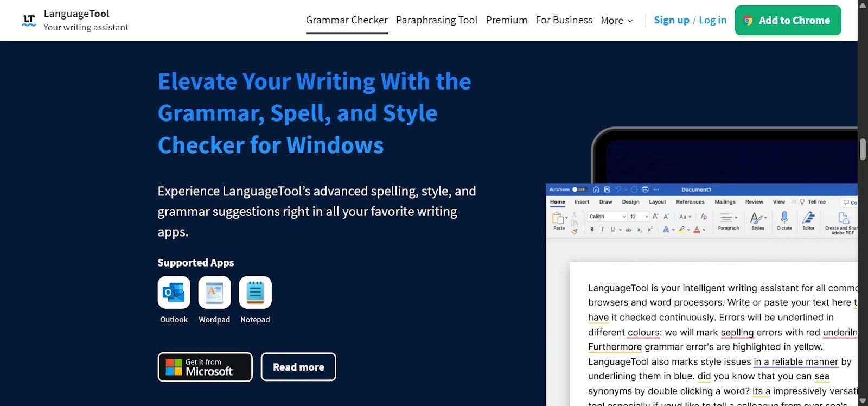
Task: Open the Styles gallery in Word
Action: point(758,221)
